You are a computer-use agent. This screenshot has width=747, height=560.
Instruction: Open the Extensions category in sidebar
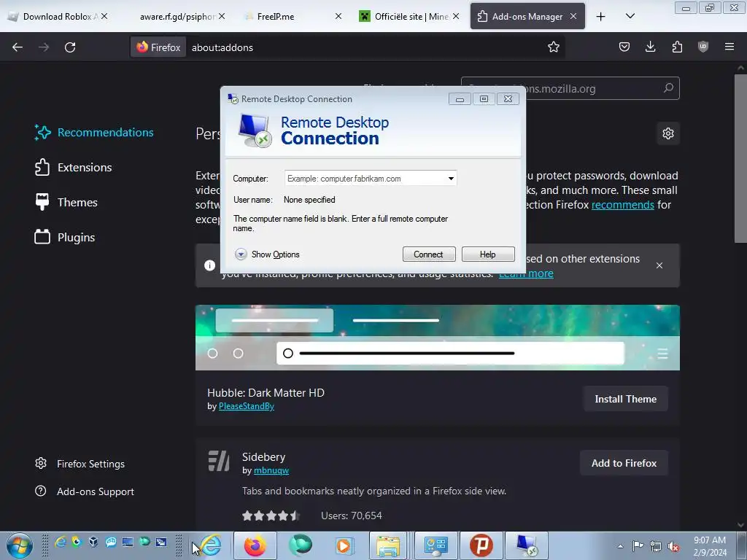[74, 168]
